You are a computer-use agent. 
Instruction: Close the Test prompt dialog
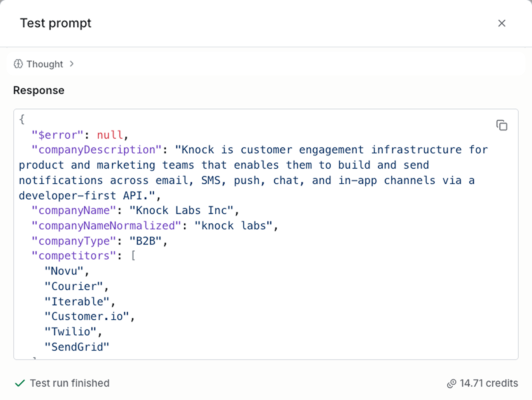501,23
